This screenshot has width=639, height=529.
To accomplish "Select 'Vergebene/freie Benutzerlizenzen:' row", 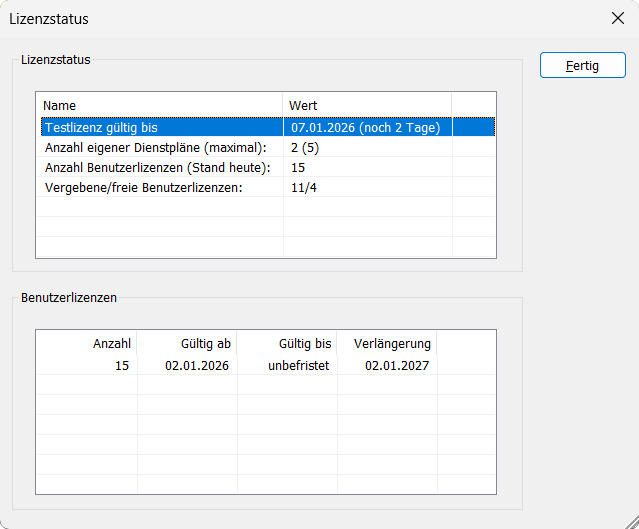I will coord(268,187).
